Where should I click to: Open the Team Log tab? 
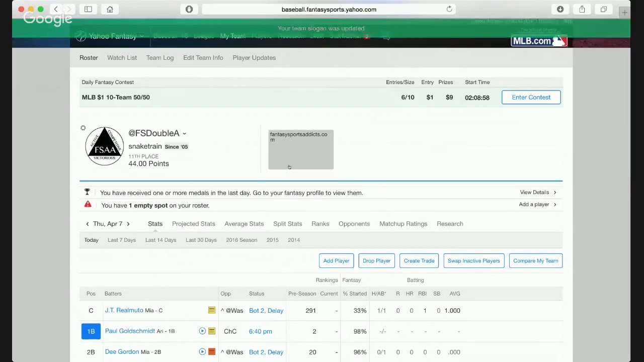tap(160, 57)
